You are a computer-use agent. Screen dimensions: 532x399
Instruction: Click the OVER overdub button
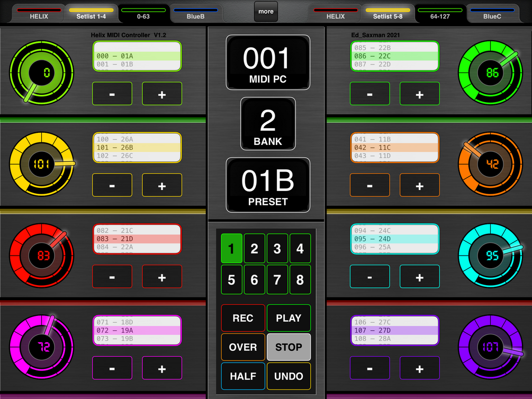[243, 347]
